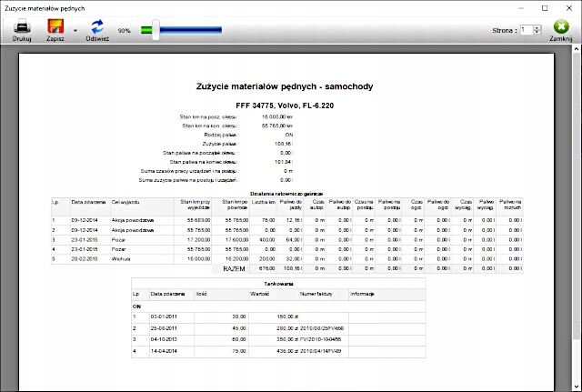Screen dimensions: 582x392
Task: Increase page number with up stepper arrow
Action: coord(536,27)
